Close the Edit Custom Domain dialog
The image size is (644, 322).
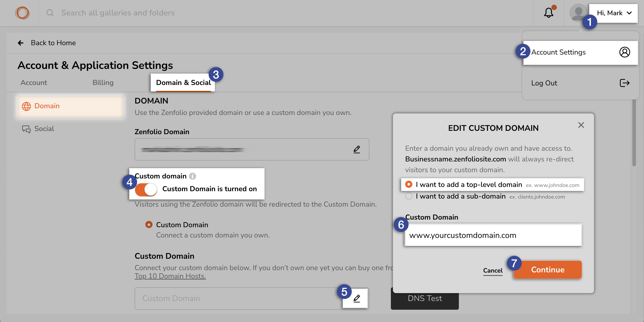tap(581, 125)
